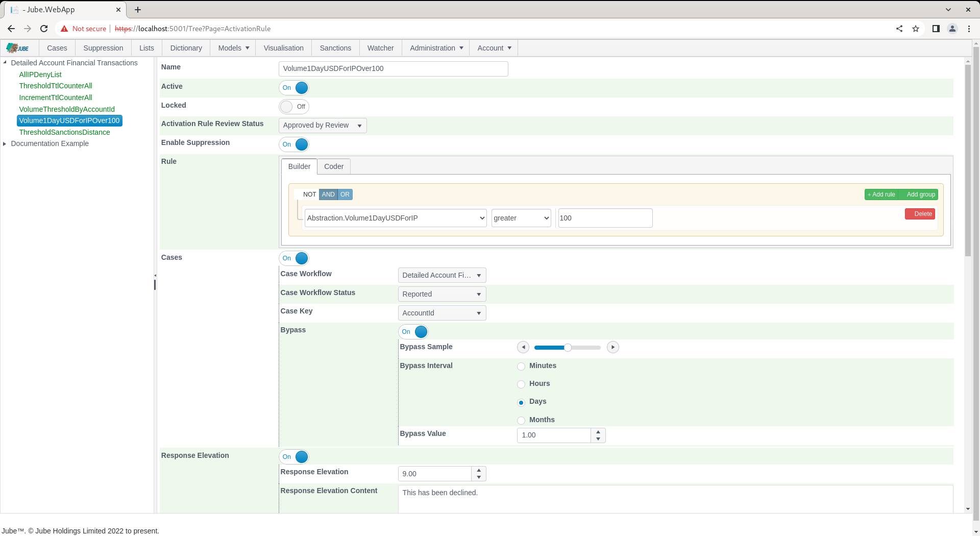Open browser side panel icon
The width and height of the screenshot is (980, 536).
(936, 29)
